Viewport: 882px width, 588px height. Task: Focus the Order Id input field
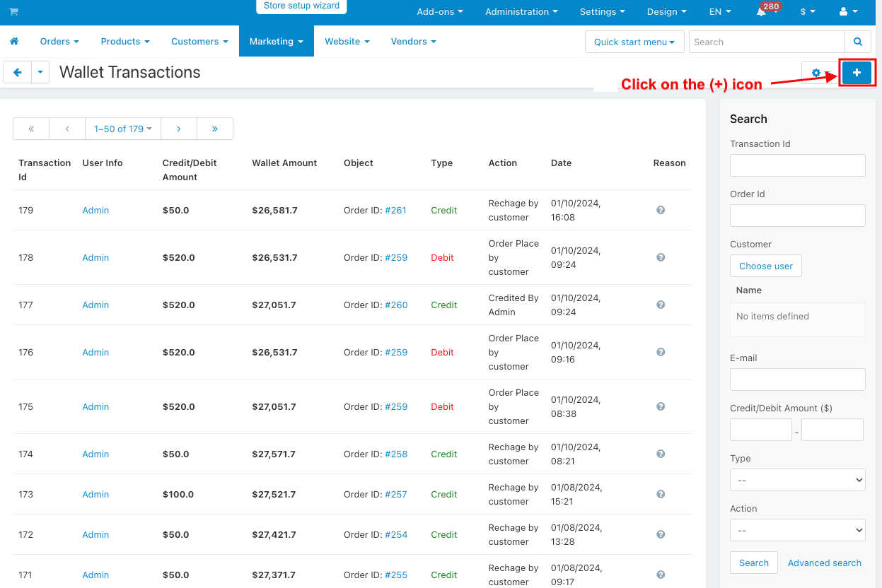tap(798, 216)
